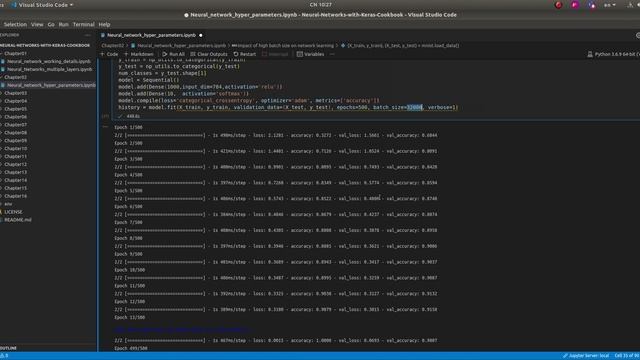Open the en language input dropdown

tap(609, 5)
